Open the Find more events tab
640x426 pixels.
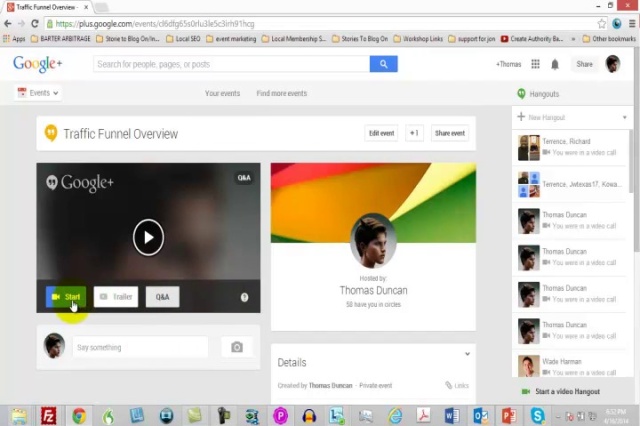[x=282, y=93]
